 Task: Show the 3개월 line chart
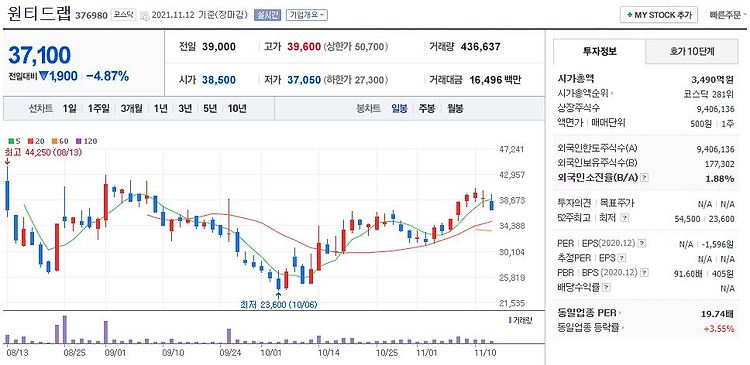[132, 109]
